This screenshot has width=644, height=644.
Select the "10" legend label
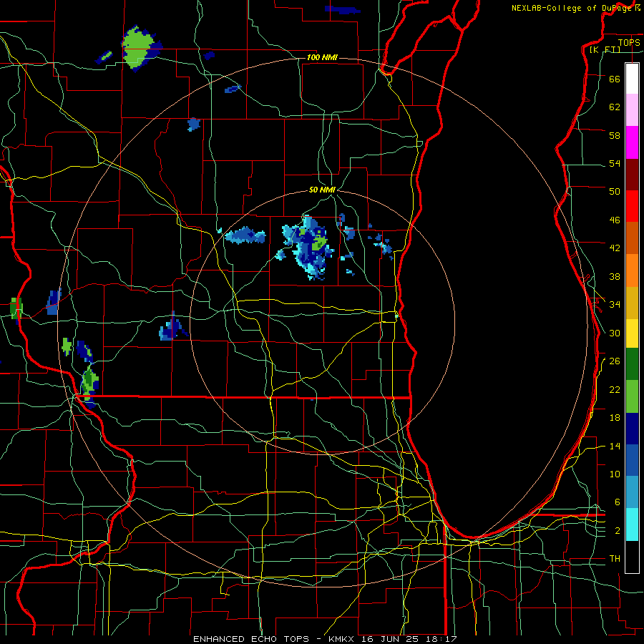(x=615, y=474)
